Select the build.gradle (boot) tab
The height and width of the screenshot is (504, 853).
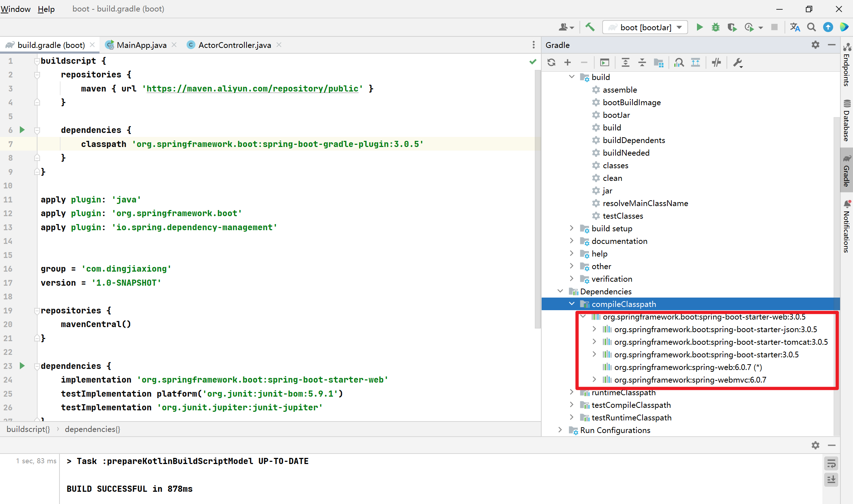[51, 45]
